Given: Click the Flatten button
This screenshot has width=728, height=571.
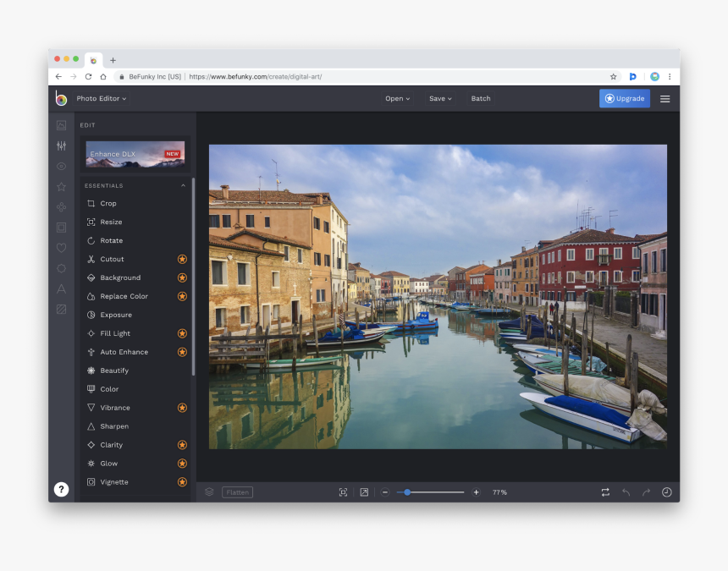Looking at the screenshot, I should click(237, 492).
